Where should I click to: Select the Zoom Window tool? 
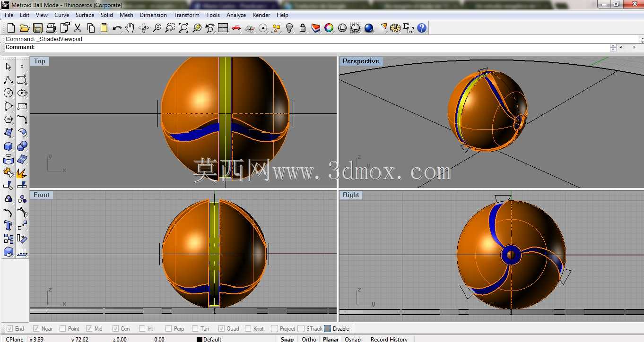pyautogui.click(x=170, y=28)
